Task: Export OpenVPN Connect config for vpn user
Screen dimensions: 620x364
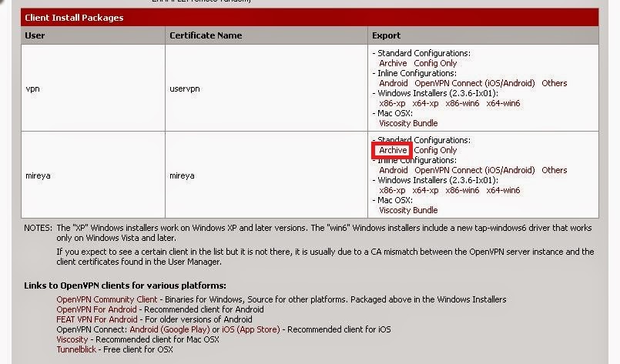Action: point(474,83)
